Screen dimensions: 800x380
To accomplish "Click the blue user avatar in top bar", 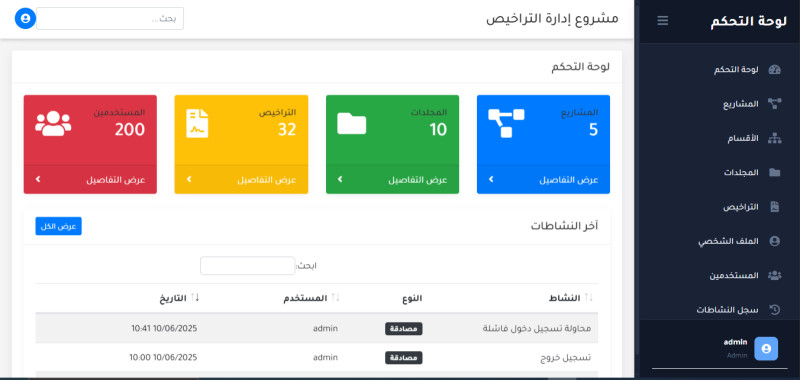I will click(25, 18).
